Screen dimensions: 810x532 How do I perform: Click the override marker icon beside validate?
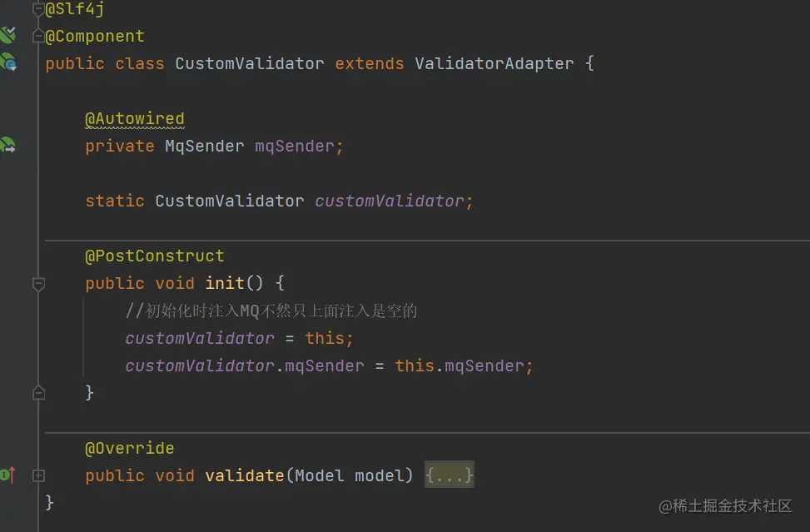[x=7, y=475]
